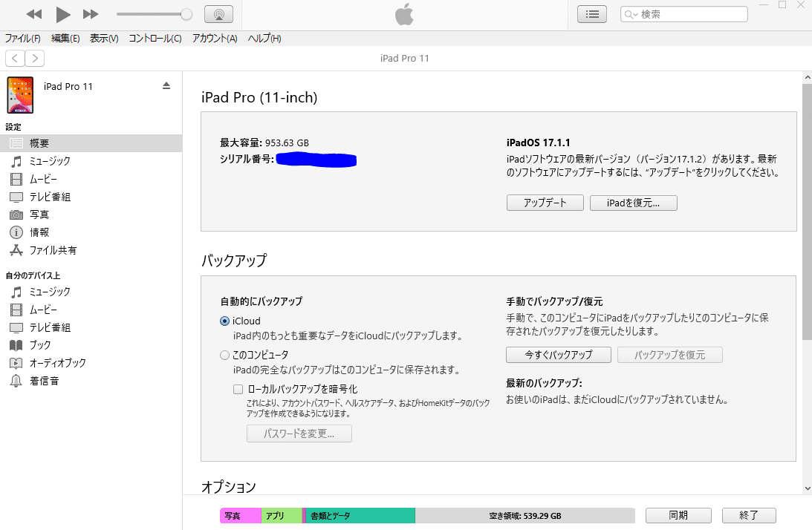Click the 最大容量: 953.63 GB text
This screenshot has width=812, height=530.
(x=264, y=143)
